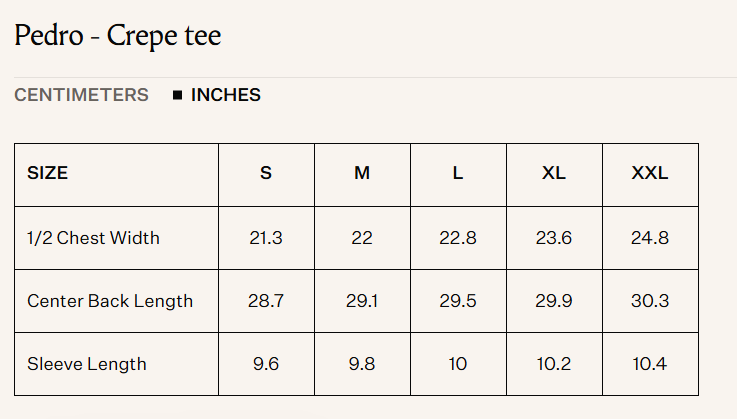Click the SIZE header cell

[48, 173]
